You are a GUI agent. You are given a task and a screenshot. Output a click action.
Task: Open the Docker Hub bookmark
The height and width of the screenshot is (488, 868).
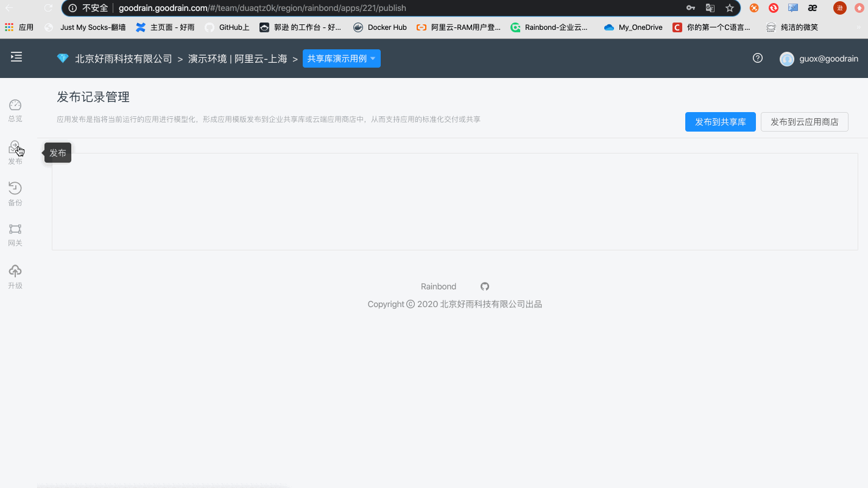[x=380, y=27]
